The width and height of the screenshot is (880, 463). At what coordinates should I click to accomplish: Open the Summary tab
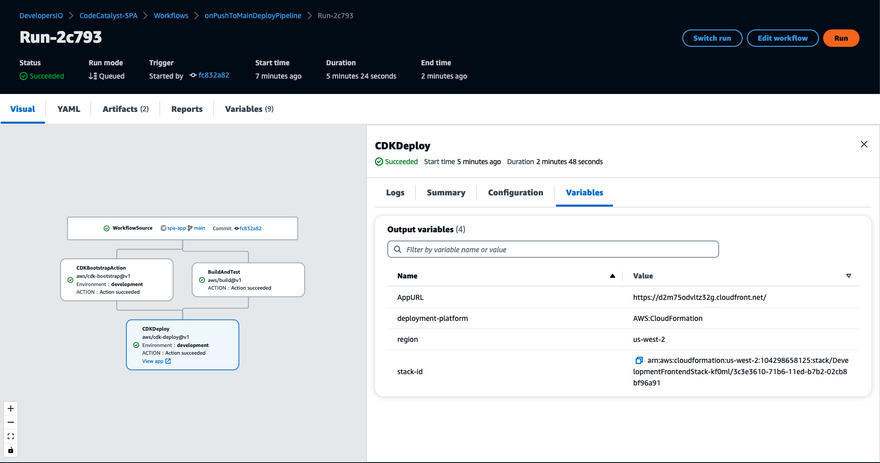click(x=446, y=193)
